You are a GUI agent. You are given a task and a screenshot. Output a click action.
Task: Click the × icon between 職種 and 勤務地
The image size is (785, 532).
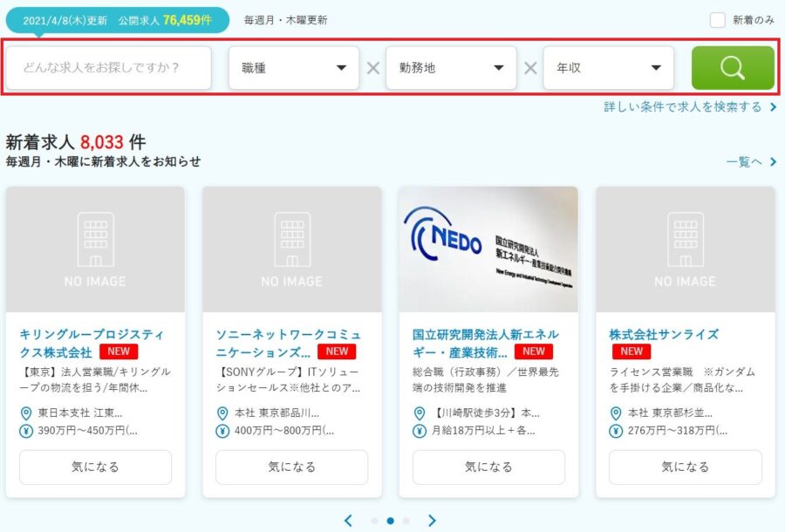pyautogui.click(x=373, y=68)
